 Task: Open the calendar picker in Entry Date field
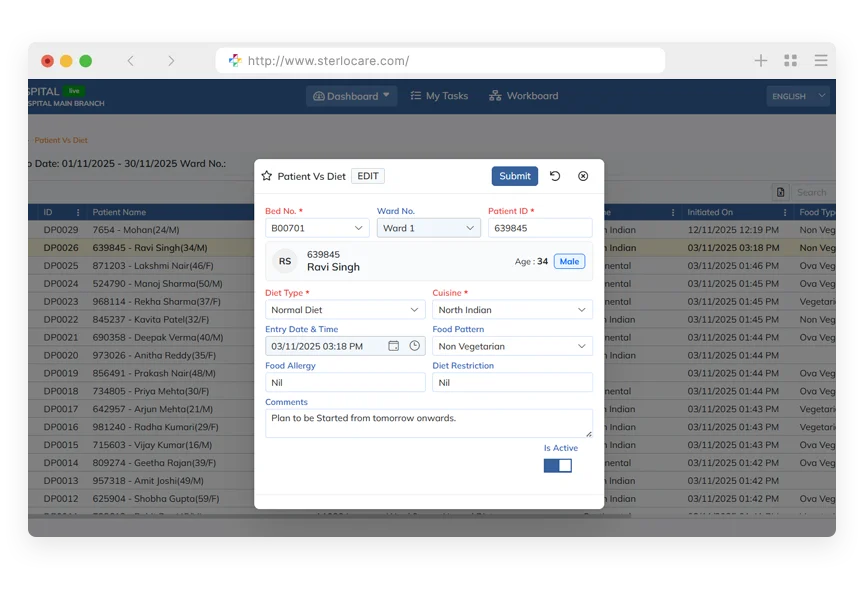(x=394, y=346)
